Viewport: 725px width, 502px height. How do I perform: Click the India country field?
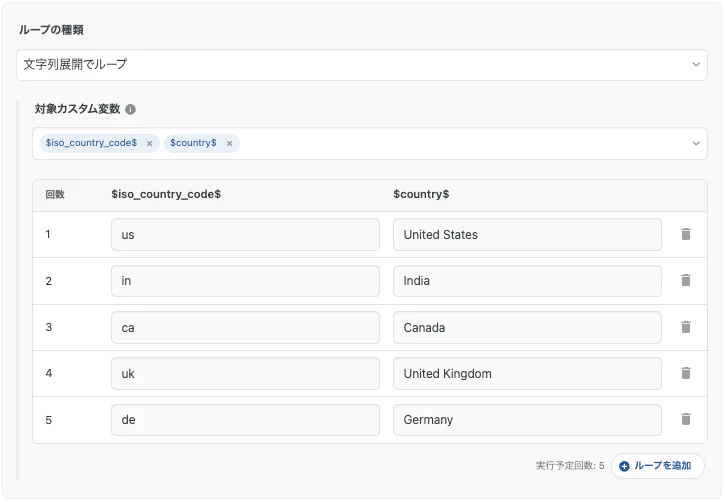(527, 281)
